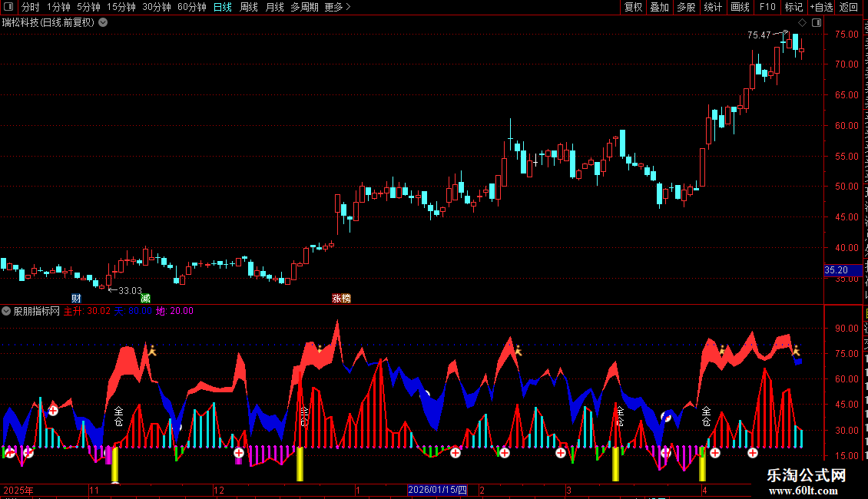Activate the 画线 drawing tools
The image size is (868, 499).
(740, 7)
